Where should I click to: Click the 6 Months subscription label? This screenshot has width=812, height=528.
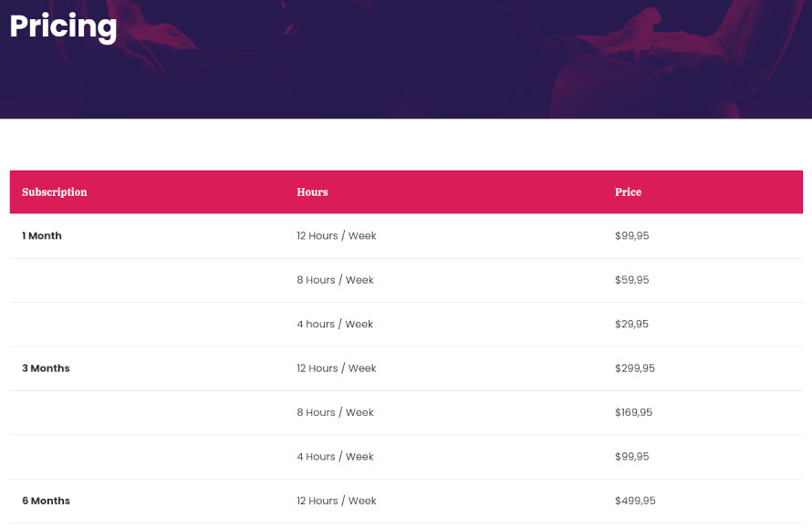pos(47,501)
